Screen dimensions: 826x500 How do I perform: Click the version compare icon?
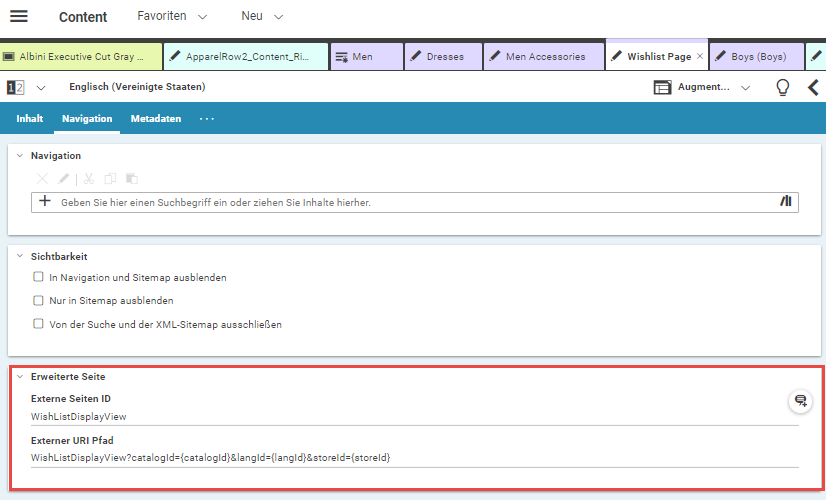(15, 87)
